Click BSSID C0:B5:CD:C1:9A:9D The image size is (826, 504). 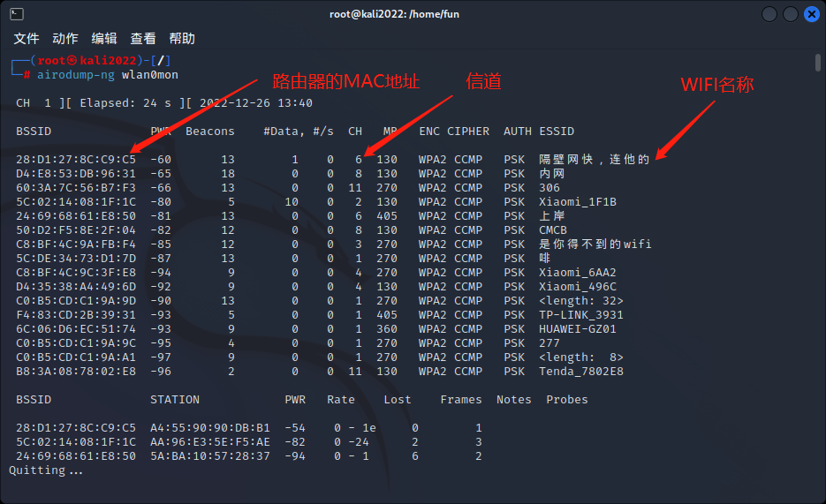tap(76, 301)
